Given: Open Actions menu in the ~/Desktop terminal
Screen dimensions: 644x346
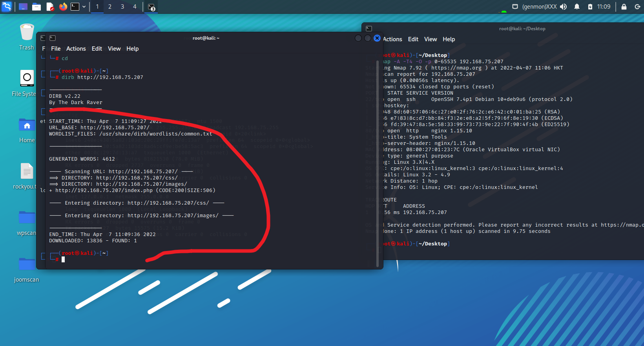Looking at the screenshot, I should pos(392,39).
